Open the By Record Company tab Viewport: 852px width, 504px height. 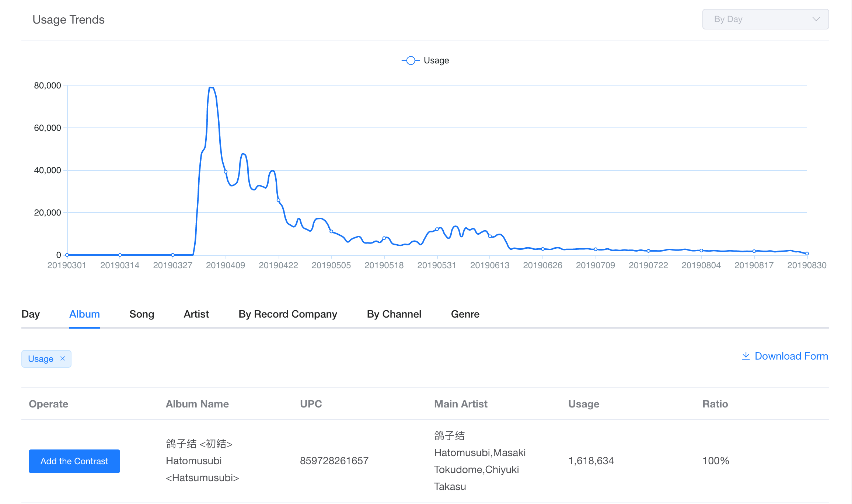tap(288, 314)
